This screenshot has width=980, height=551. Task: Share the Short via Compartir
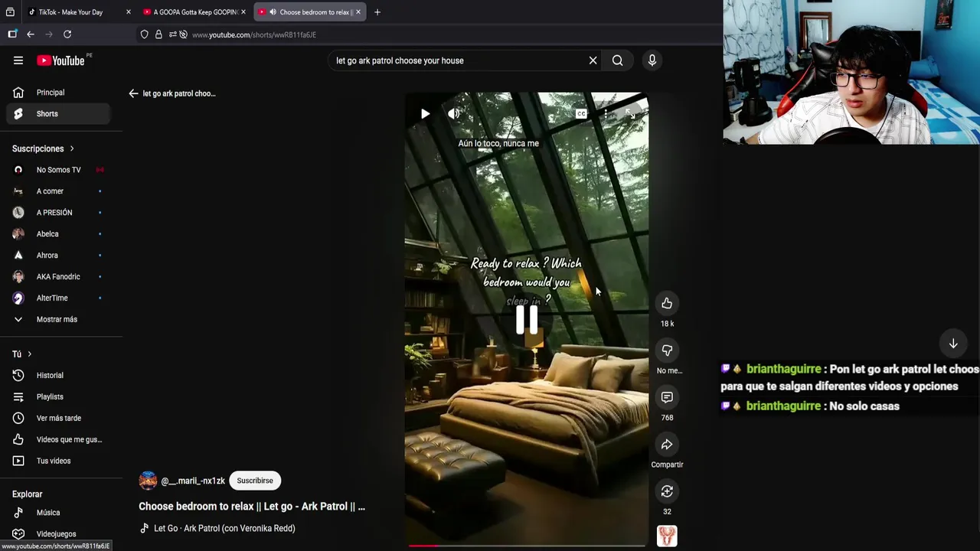coord(667,445)
